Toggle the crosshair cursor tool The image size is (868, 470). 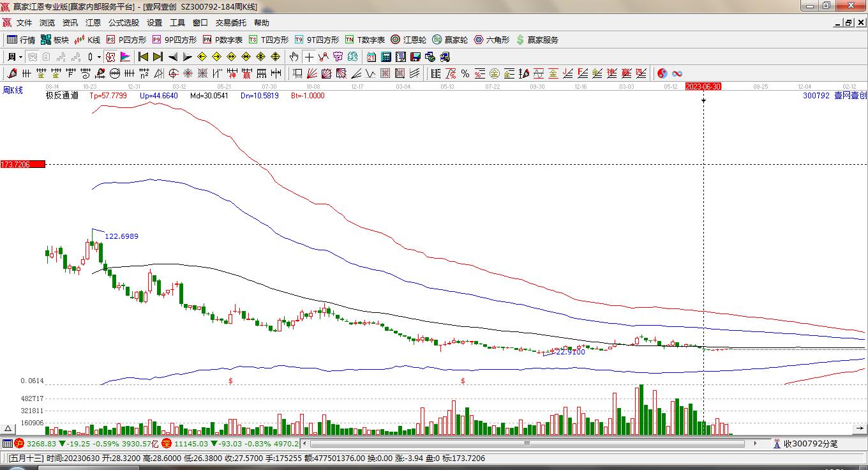pos(309,57)
